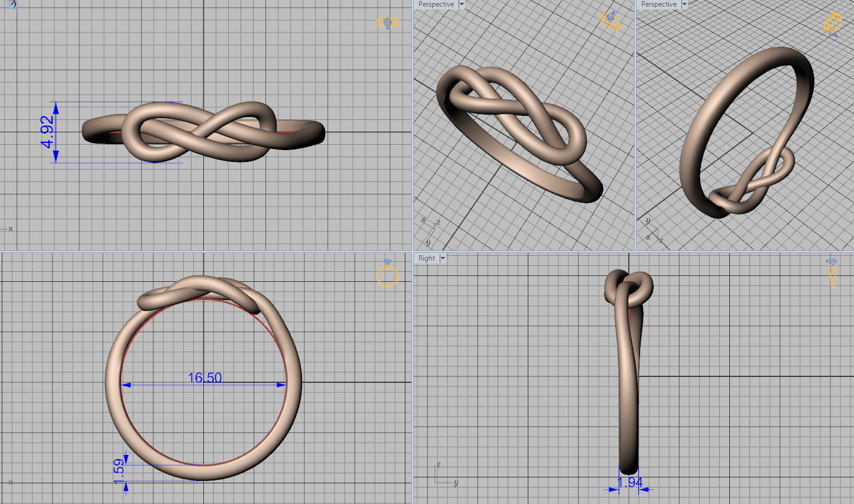The height and width of the screenshot is (504, 854).
Task: Click the circular ring orientation icon in the front viewport
Action: pos(387,274)
